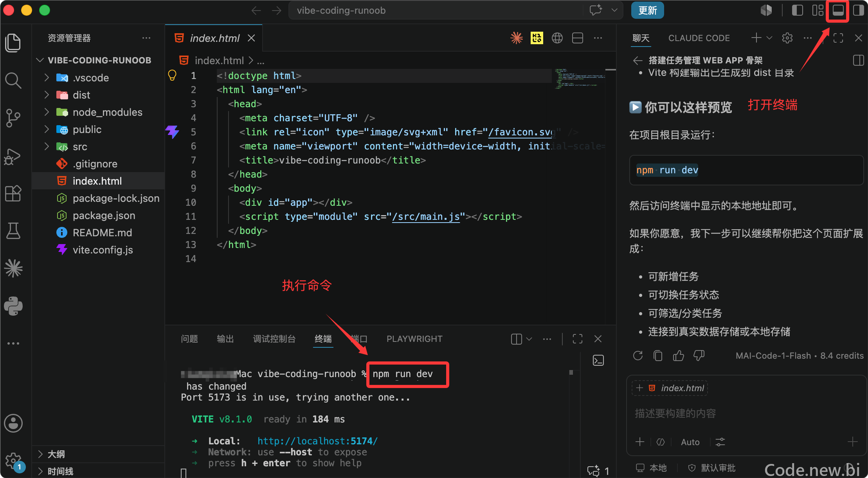Open the chat icon in title bar
Viewport: 868px width, 478px height.
(596, 10)
